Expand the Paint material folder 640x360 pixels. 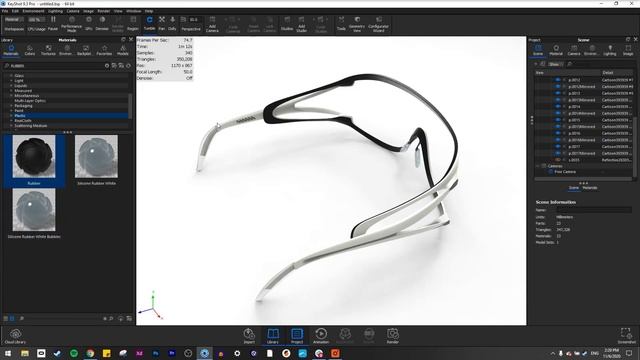coord(11,111)
